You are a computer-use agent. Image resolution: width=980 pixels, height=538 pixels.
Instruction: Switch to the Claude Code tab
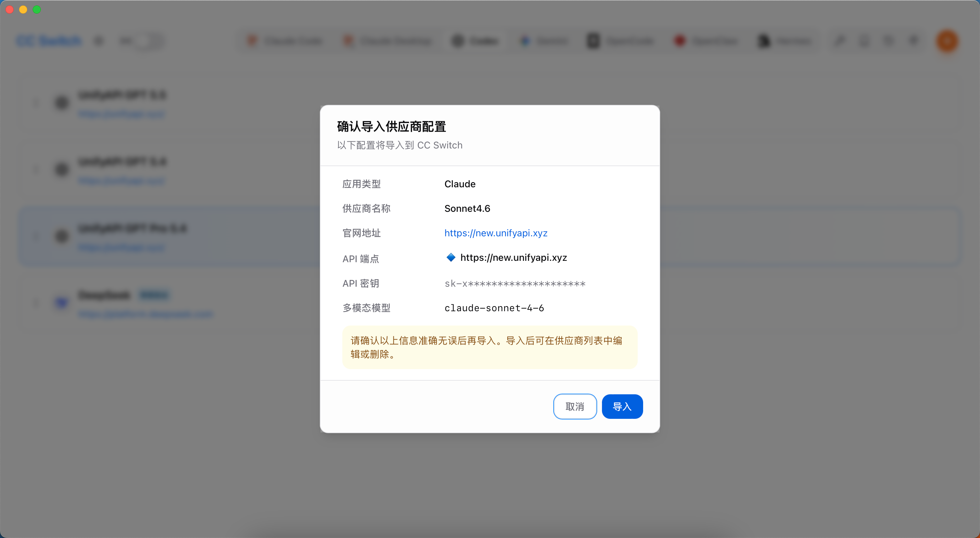[285, 41]
